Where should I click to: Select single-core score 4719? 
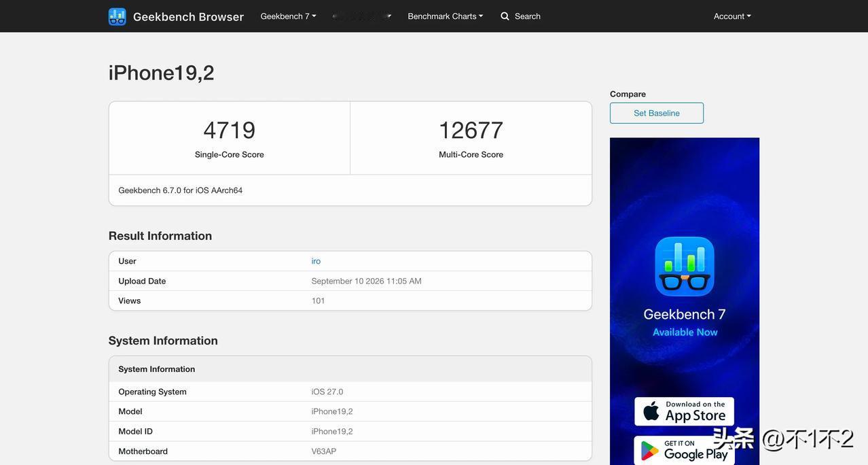click(x=230, y=130)
